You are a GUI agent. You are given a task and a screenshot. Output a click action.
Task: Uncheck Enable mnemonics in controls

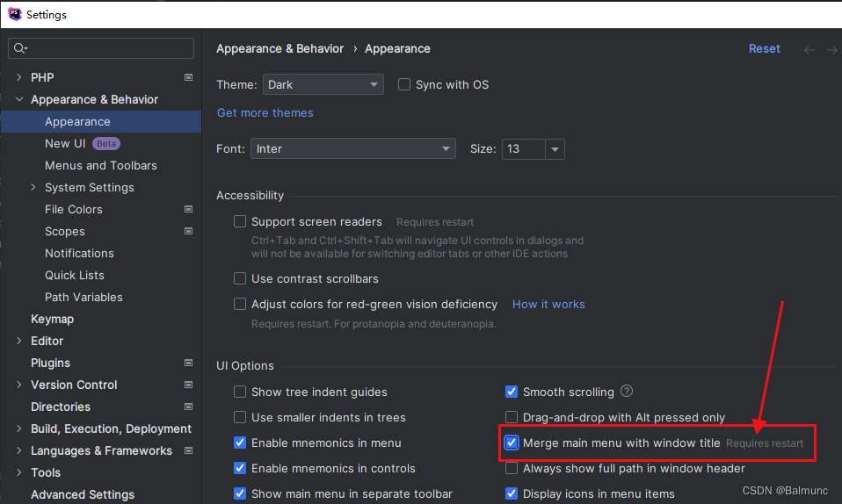click(x=240, y=469)
